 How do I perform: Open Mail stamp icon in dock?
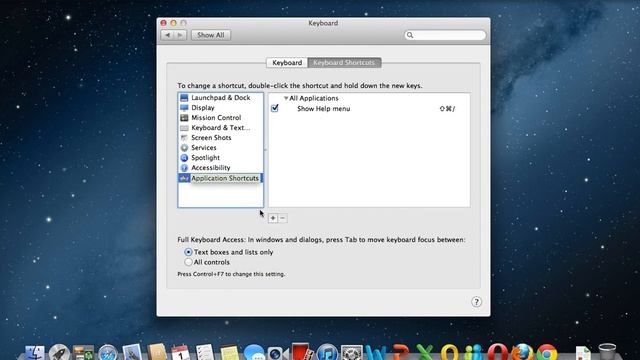tap(132, 353)
